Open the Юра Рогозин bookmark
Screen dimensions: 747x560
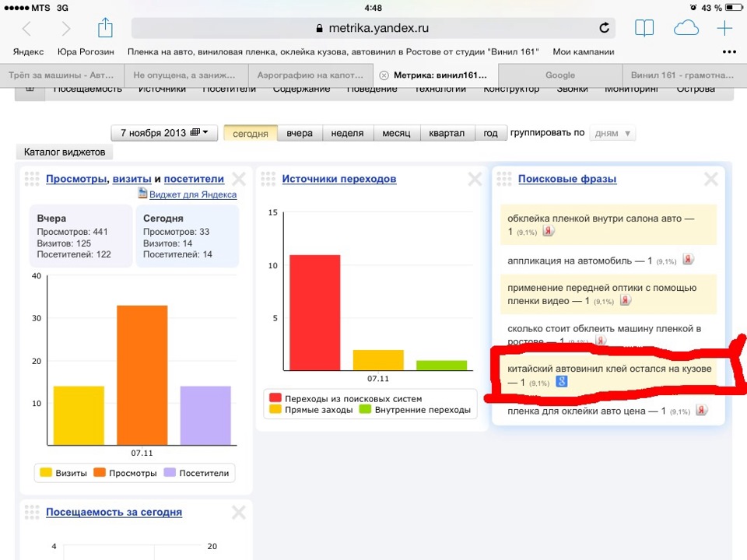pos(86,52)
